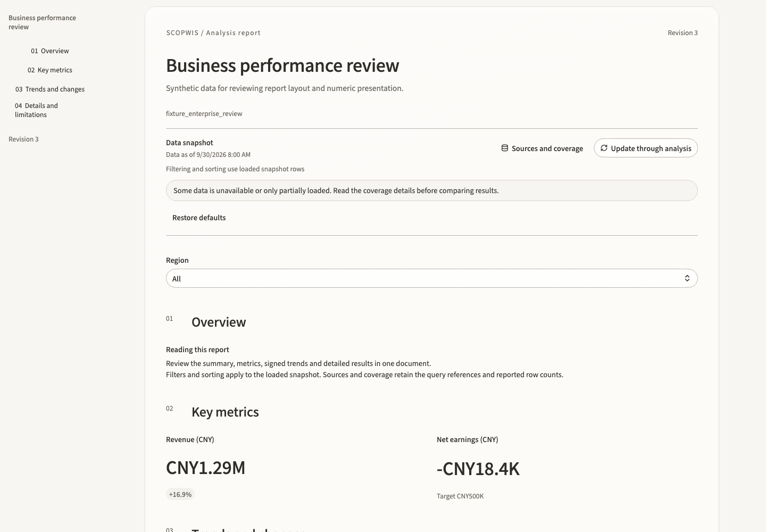This screenshot has height=532, width=766.
Task: Click the CNY1.29M revenue value
Action: pyautogui.click(x=206, y=468)
